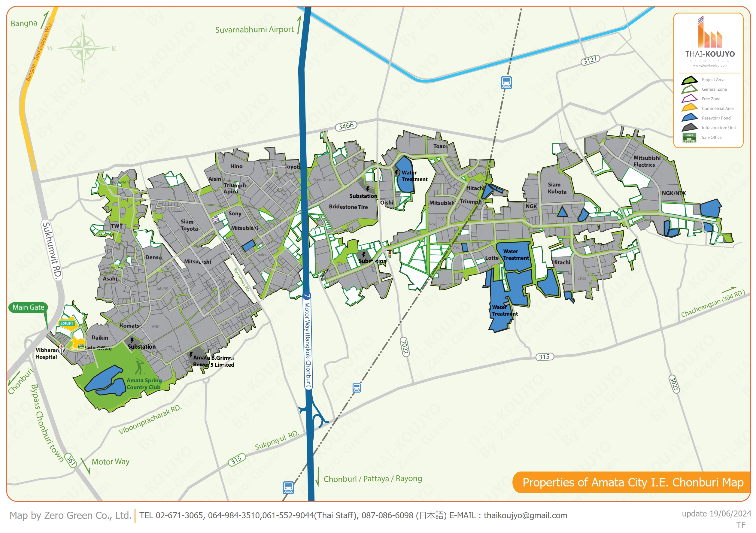The image size is (756, 533).
Task: Select the Free Zone legend icon
Action: coord(690,99)
